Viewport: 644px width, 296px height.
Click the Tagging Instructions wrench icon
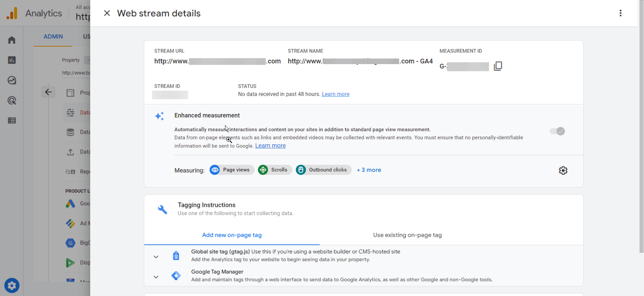click(x=162, y=210)
